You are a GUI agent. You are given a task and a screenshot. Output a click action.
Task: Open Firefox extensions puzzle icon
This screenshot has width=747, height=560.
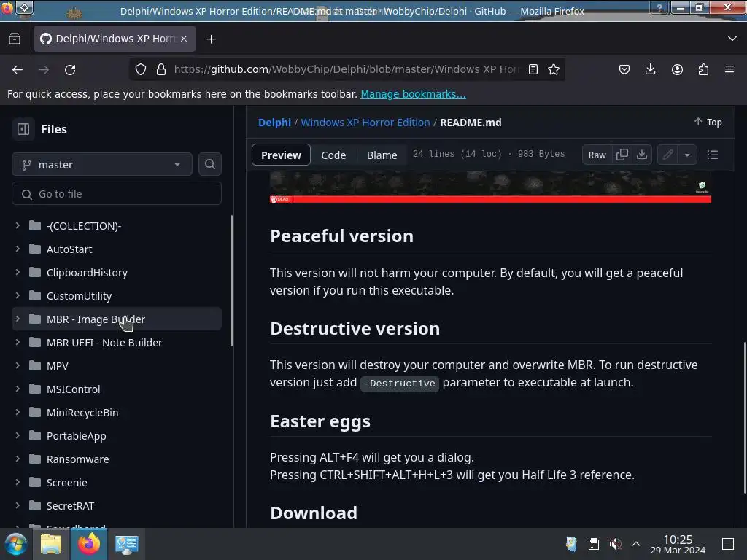tap(703, 69)
